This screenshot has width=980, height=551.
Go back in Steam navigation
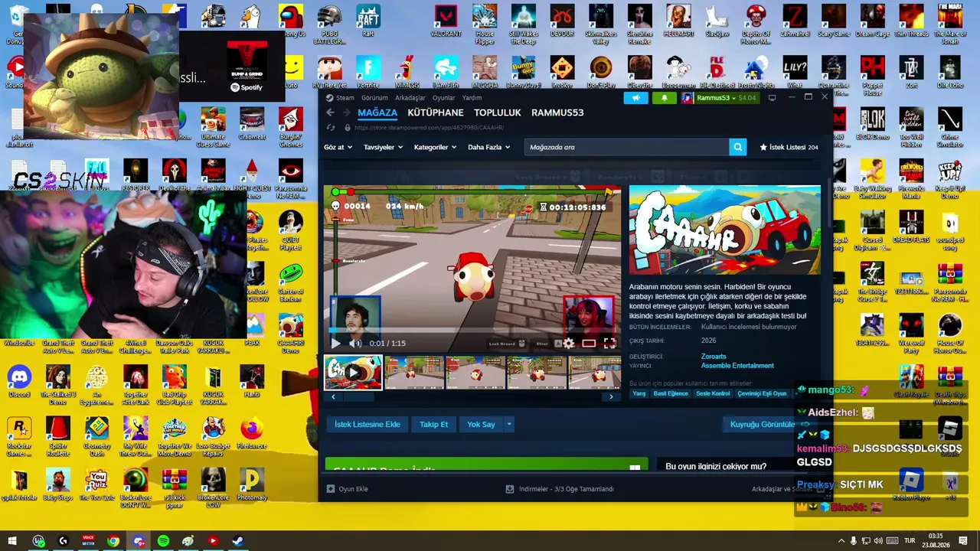click(330, 112)
